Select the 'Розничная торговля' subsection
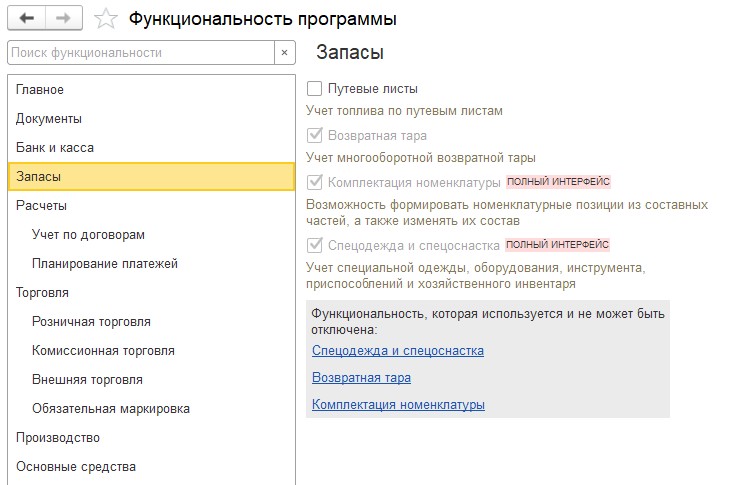The width and height of the screenshot is (729, 485). tap(152, 322)
